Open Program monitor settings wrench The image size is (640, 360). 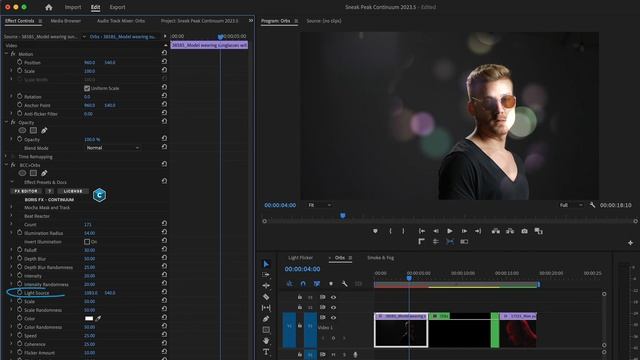coord(592,205)
